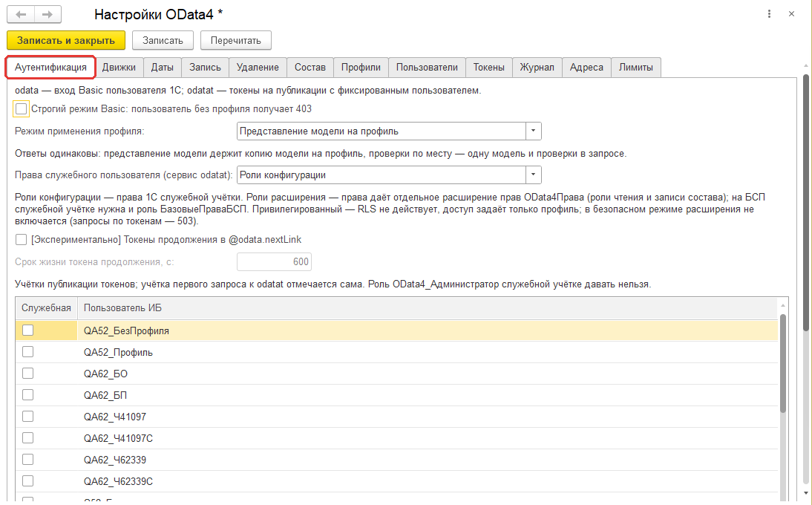Select the QA52_БезПрофиля user row

(396, 330)
